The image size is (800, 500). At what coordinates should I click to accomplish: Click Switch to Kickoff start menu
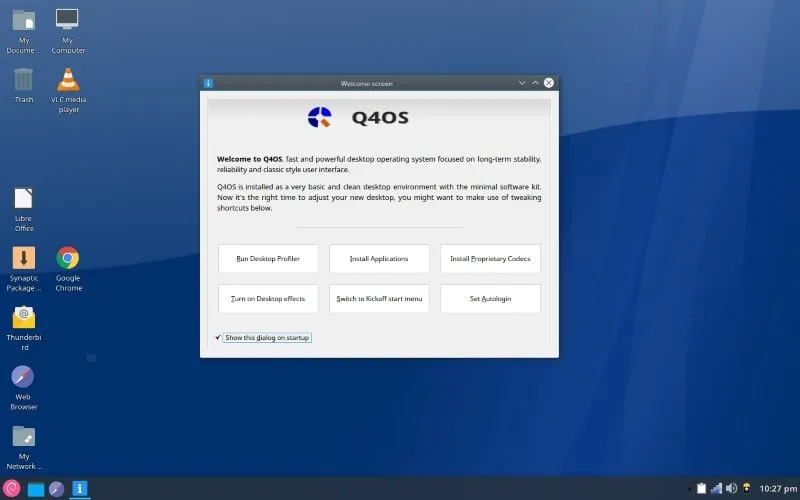tap(379, 299)
